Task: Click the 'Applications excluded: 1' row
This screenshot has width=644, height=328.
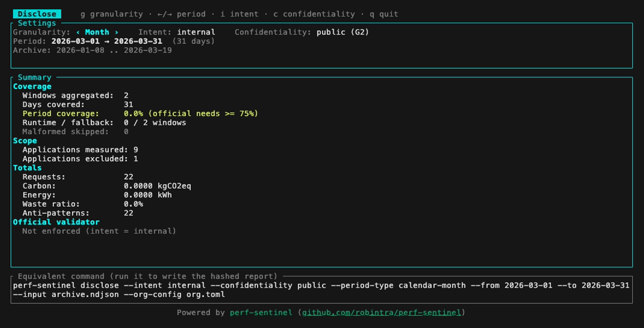Action: 80,159
